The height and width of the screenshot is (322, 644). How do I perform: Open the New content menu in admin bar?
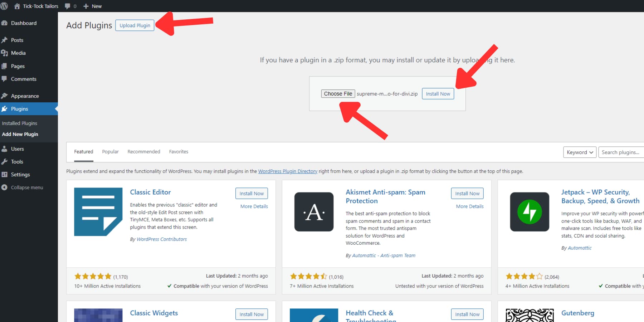click(93, 6)
